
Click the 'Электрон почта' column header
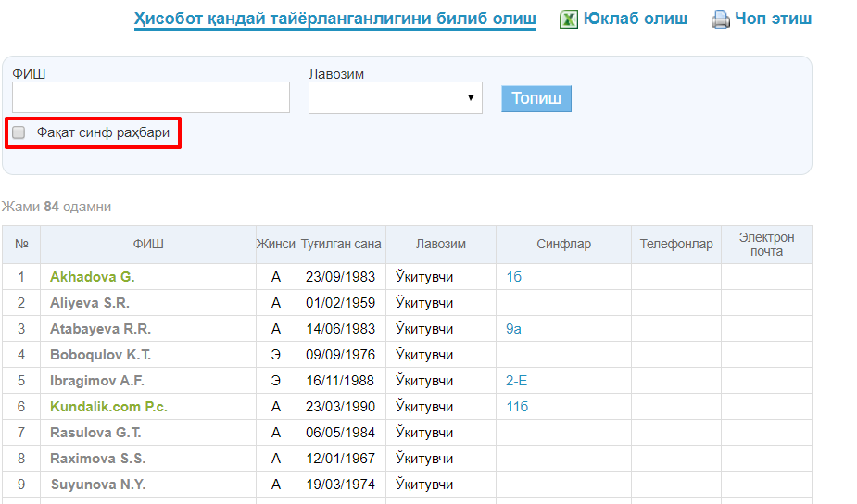766,245
